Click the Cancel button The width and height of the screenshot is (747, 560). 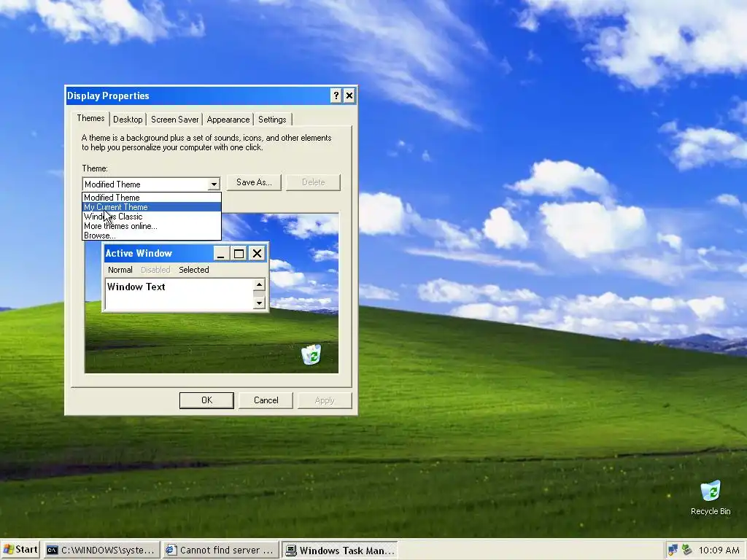[x=266, y=400]
